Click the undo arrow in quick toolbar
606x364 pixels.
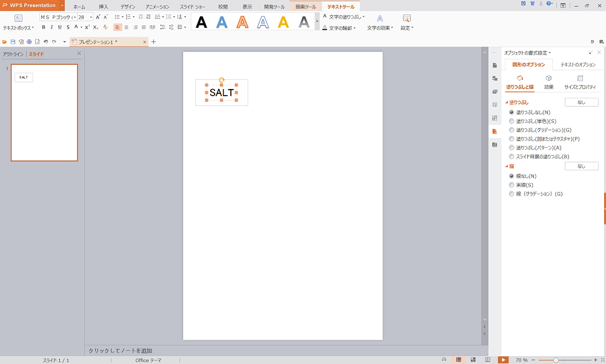(45, 42)
